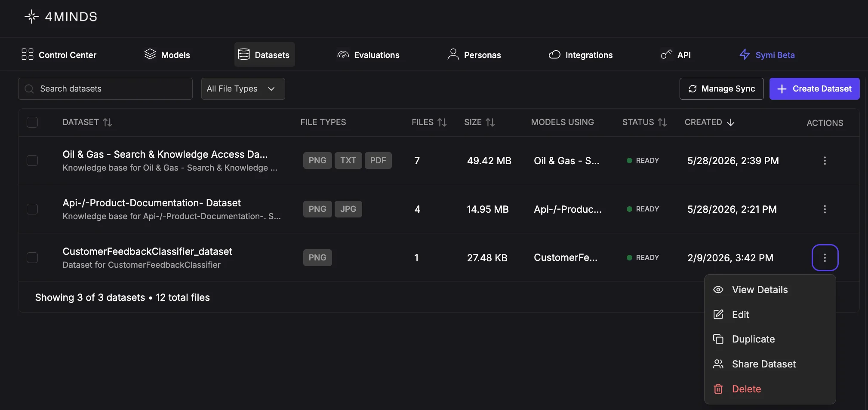The height and width of the screenshot is (410, 868).
Task: Go to the Evaluations tab
Action: (x=368, y=55)
